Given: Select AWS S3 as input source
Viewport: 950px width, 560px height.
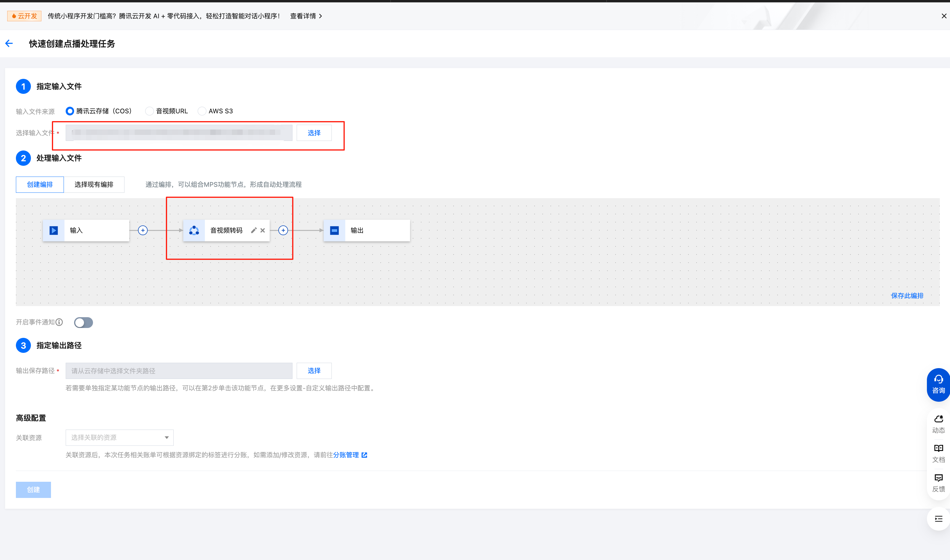Looking at the screenshot, I should [202, 111].
